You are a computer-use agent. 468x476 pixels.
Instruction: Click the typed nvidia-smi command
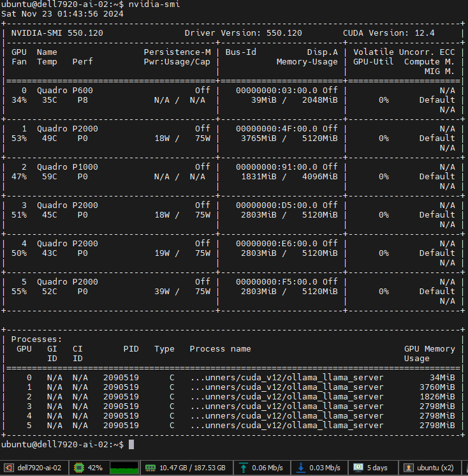154,4
